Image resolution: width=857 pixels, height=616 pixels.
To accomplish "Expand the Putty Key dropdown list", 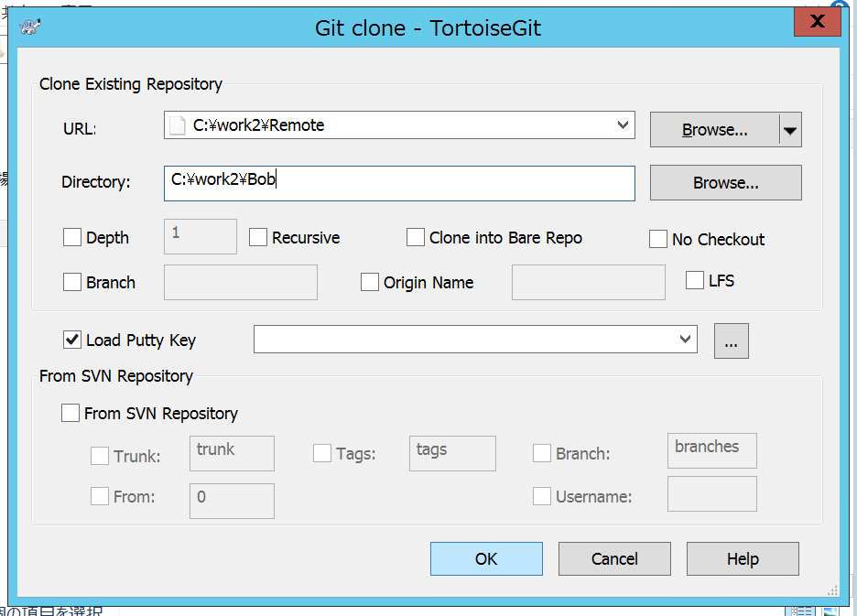I will tap(685, 339).
